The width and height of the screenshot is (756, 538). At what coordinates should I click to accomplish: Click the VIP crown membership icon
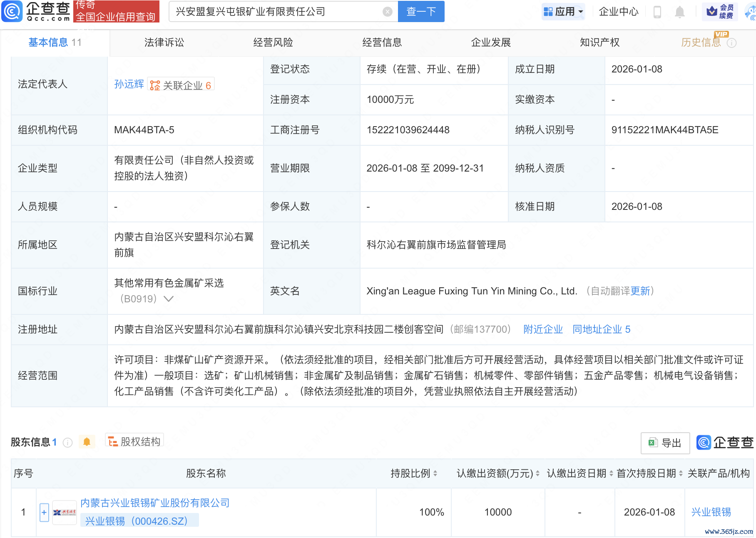coord(712,11)
